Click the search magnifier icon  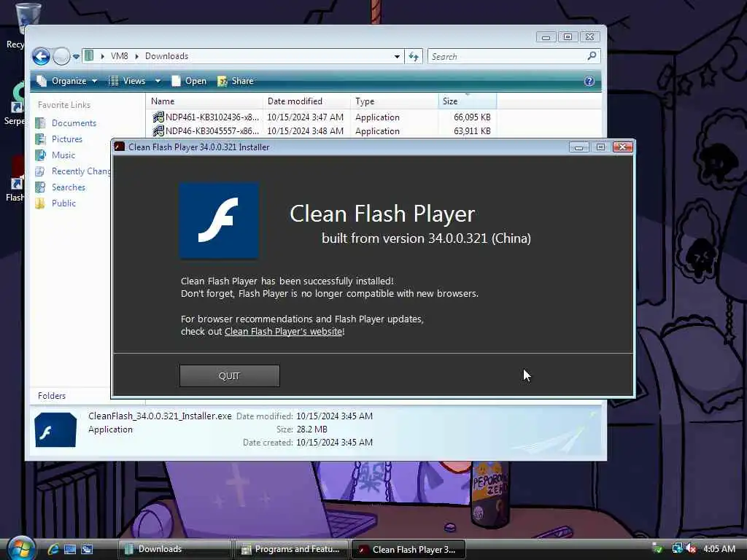pos(592,56)
